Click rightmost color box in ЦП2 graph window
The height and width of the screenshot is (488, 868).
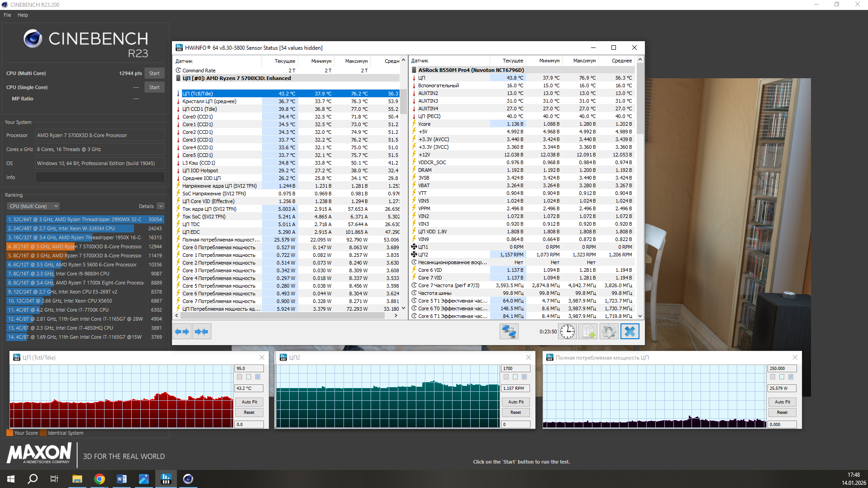point(524,377)
